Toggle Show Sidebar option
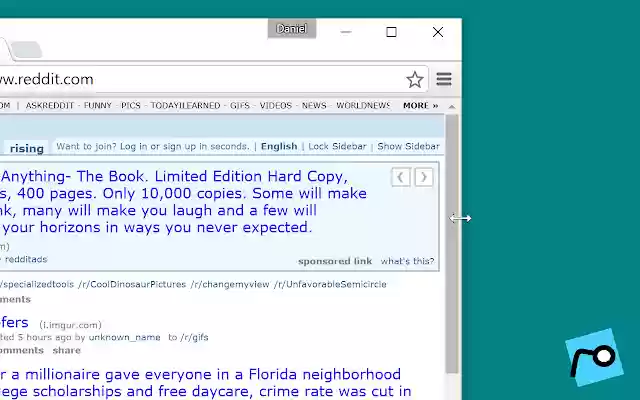 pos(408,146)
